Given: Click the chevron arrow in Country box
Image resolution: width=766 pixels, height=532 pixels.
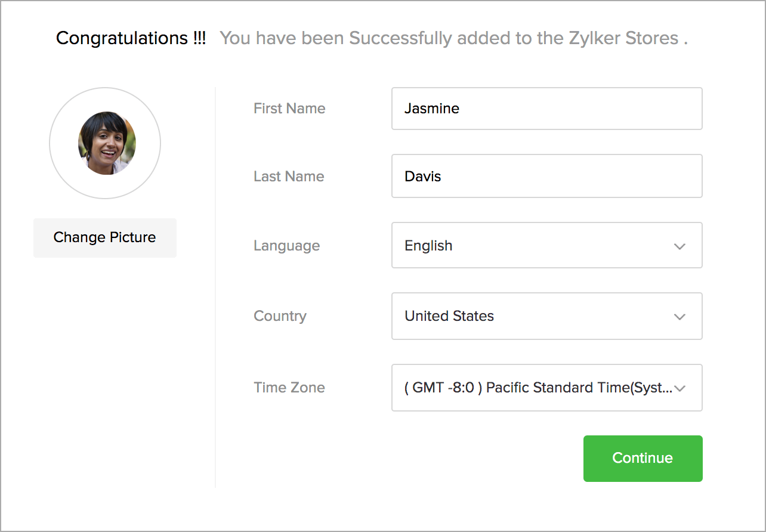Looking at the screenshot, I should click(679, 317).
